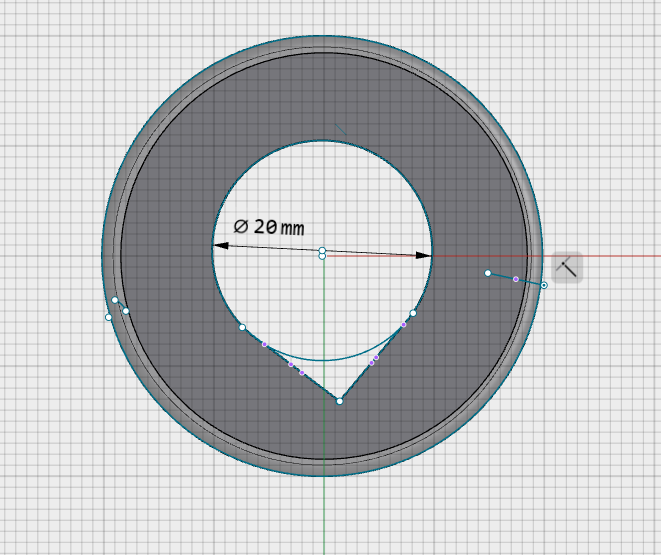Select the white start point of the short right line
This screenshot has width=661, height=555.
click(488, 273)
